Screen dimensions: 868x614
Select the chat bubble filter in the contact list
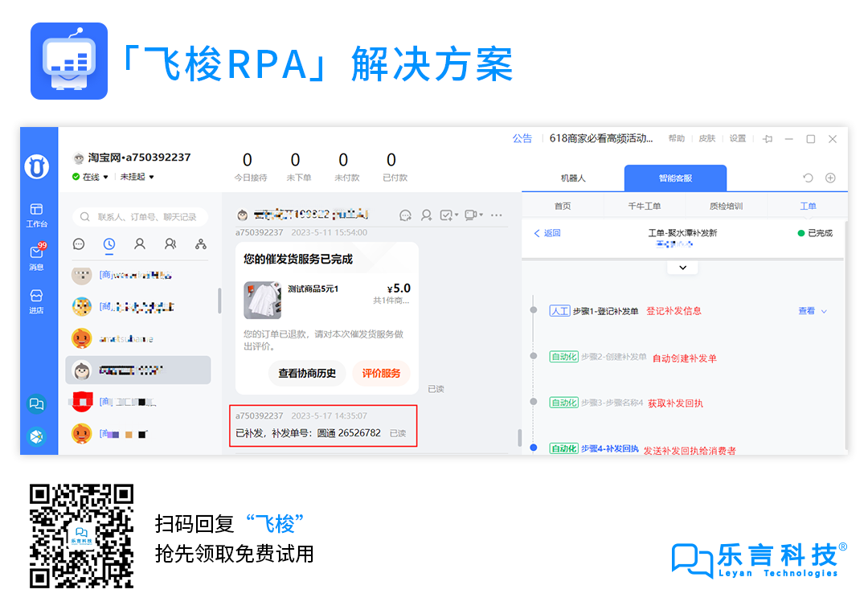(79, 244)
